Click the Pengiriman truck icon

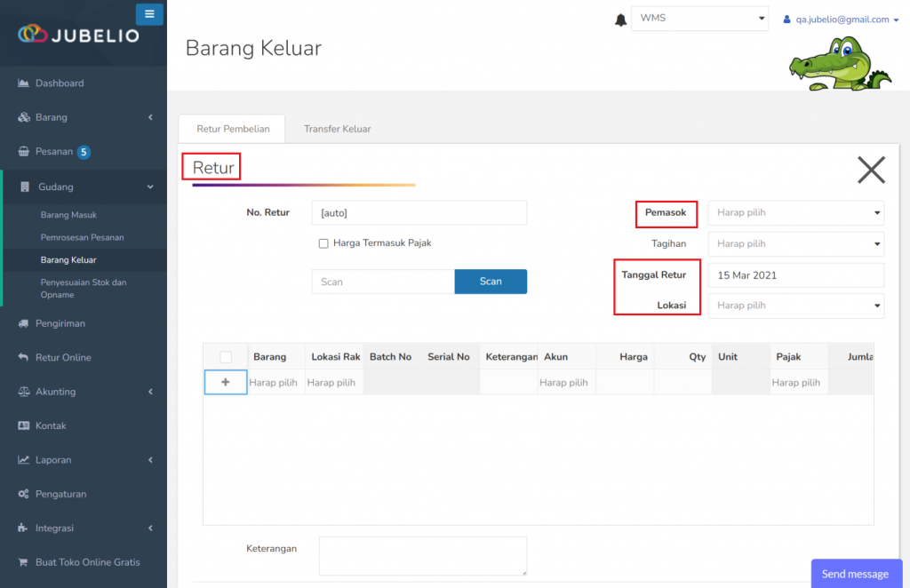23,323
